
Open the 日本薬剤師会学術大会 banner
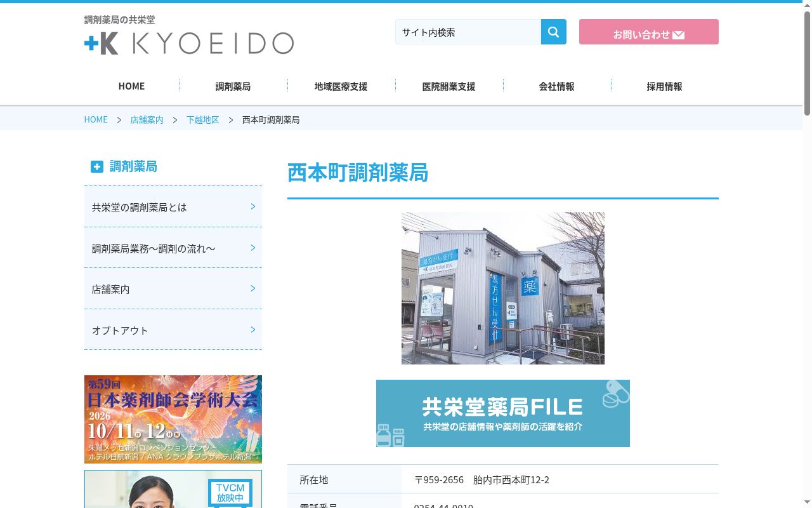coord(173,419)
